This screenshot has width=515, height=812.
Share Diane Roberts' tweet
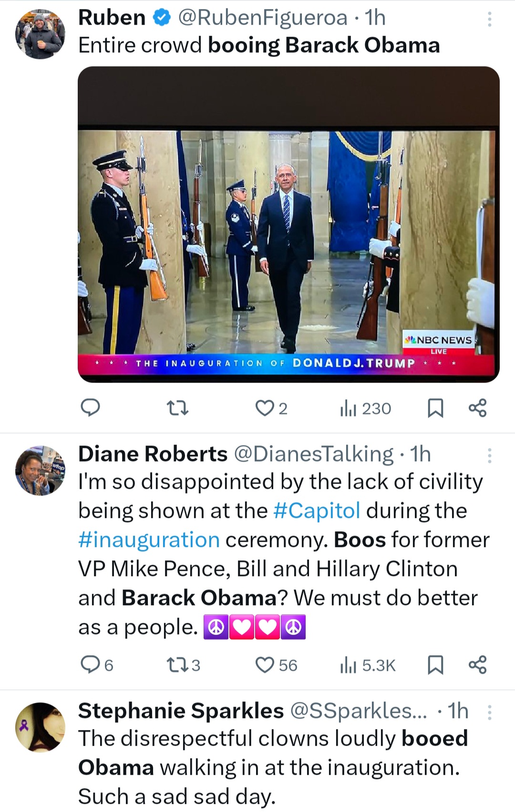[477, 665]
